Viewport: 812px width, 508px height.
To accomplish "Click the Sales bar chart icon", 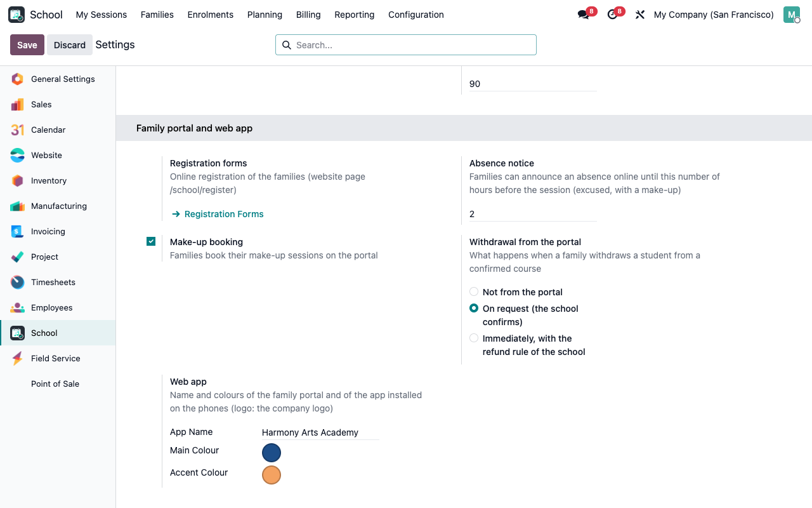I will point(18,104).
